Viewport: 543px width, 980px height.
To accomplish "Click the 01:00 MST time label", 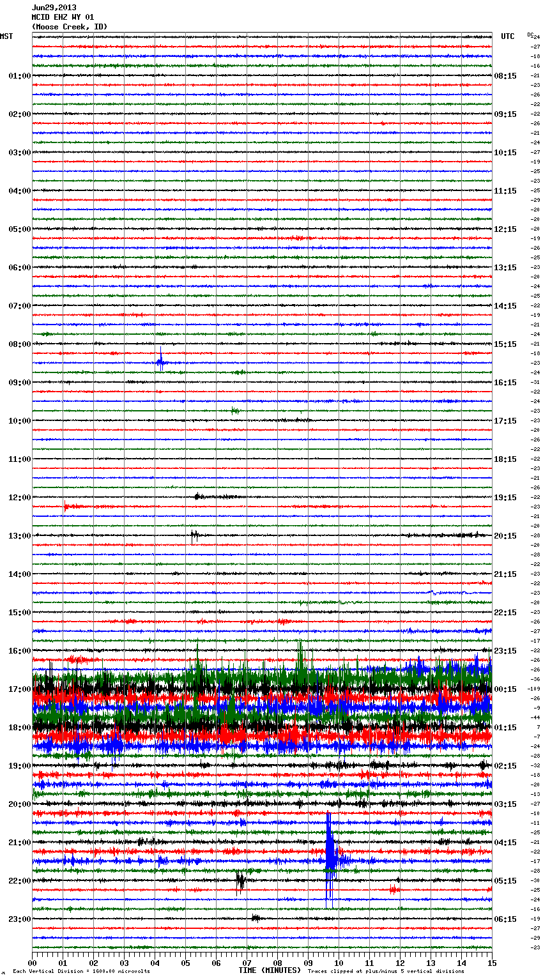I will 20,76.
